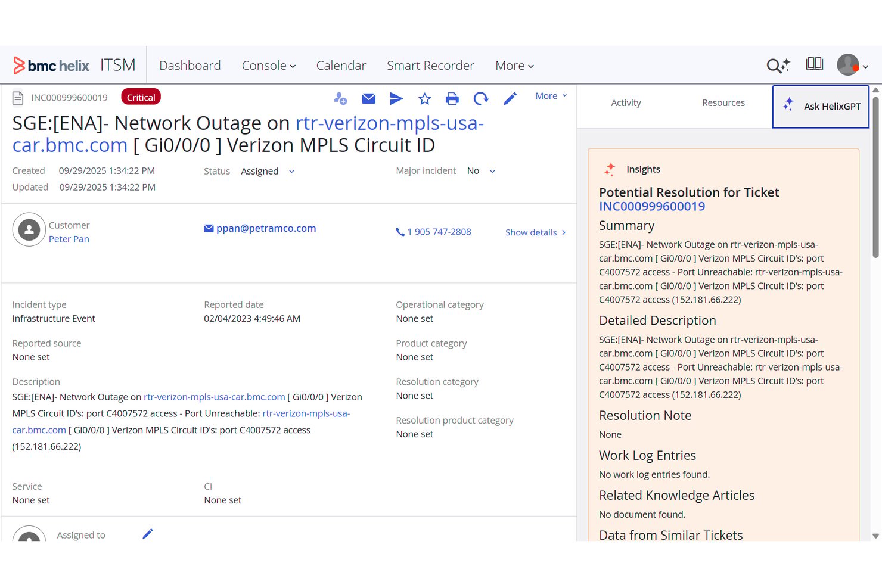This screenshot has height=588, width=882.
Task: Click the pencil icon next to Assigned to
Action: pyautogui.click(x=148, y=534)
